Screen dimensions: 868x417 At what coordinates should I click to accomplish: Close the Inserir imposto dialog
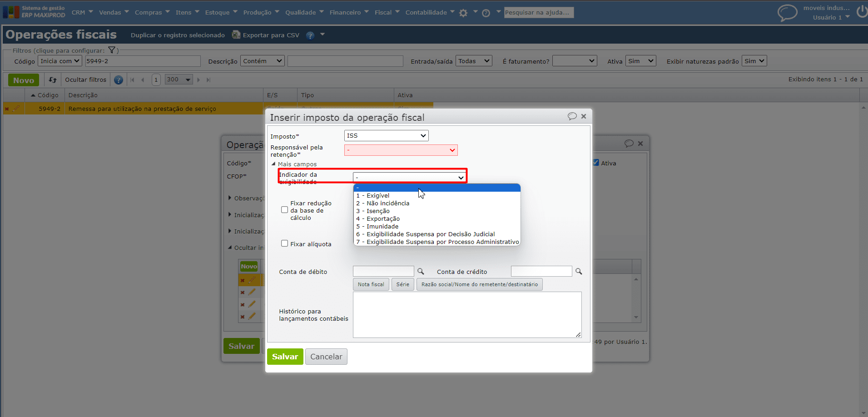pyautogui.click(x=584, y=116)
